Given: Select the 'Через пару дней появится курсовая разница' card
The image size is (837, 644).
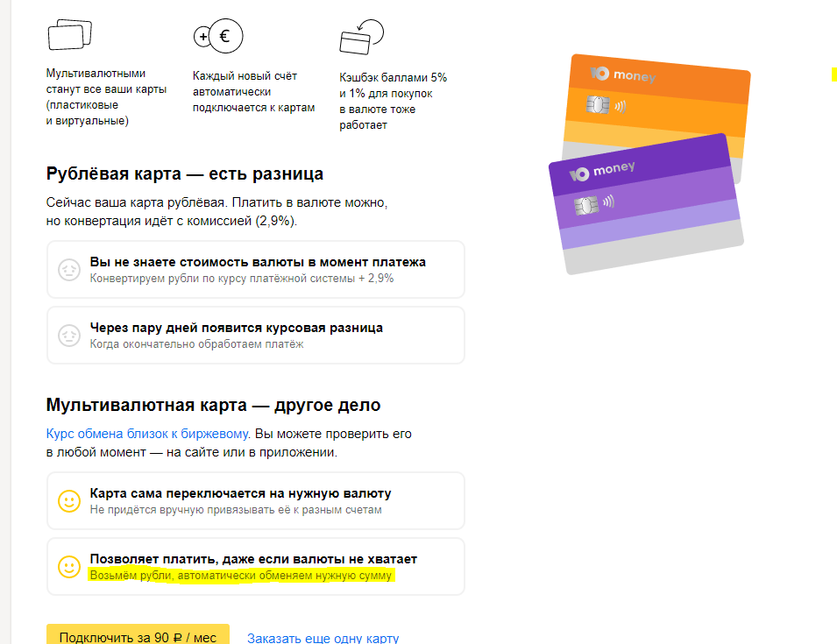Looking at the screenshot, I should (256, 335).
